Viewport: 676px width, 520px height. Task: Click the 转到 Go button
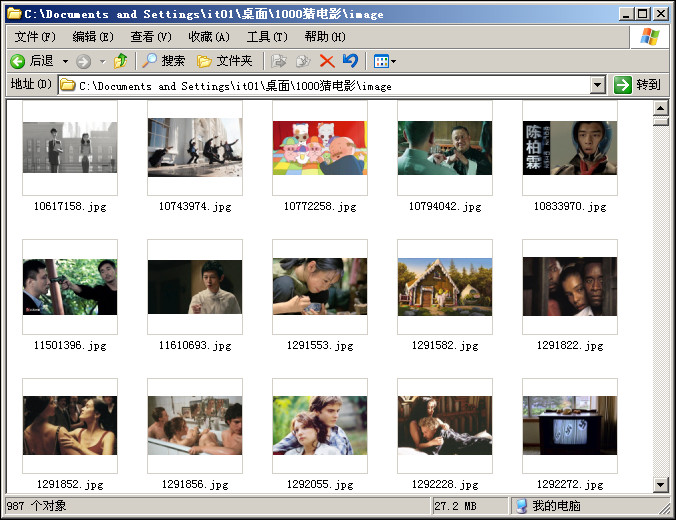click(x=638, y=85)
